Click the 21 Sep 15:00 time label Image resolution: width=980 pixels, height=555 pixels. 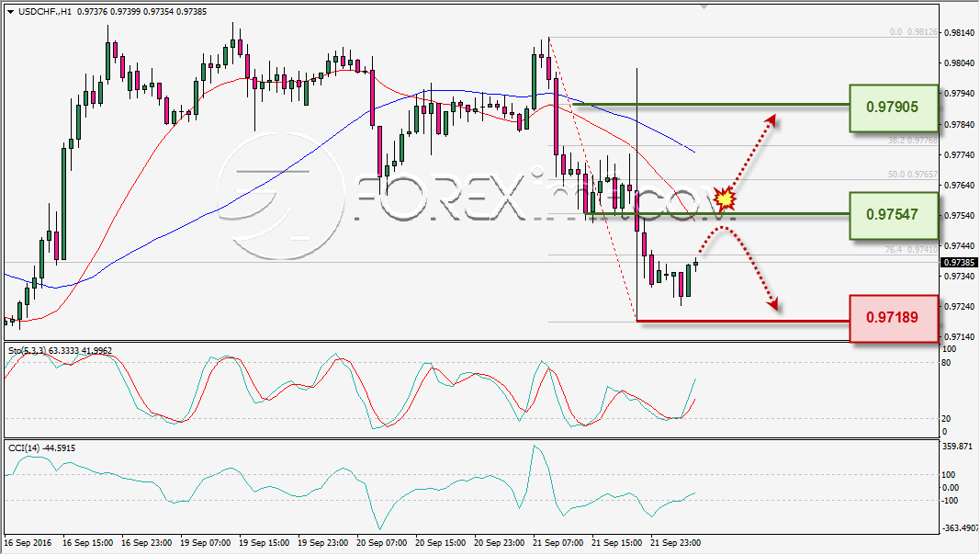point(616,542)
